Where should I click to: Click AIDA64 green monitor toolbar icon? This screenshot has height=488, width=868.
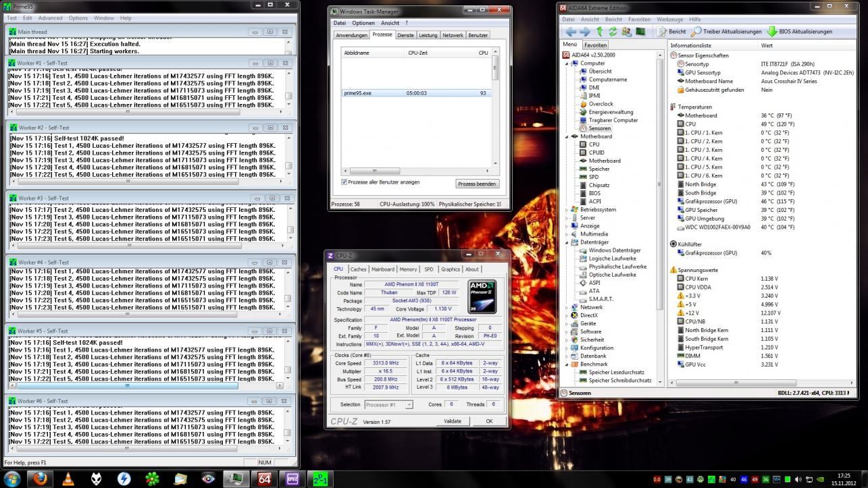[640, 32]
